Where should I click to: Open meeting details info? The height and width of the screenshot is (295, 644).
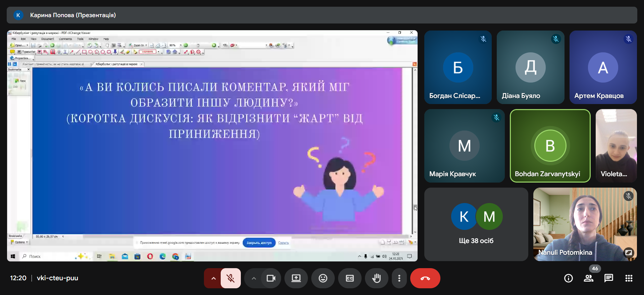568,278
